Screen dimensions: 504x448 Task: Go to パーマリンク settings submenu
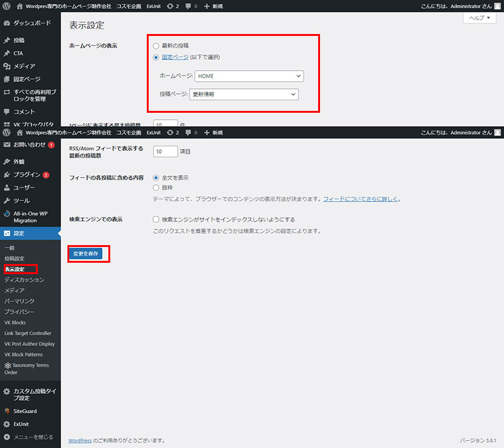point(20,301)
